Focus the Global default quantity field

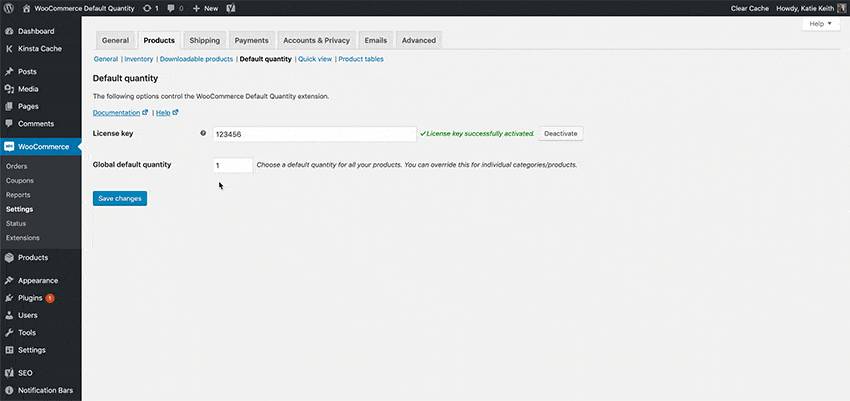233,165
